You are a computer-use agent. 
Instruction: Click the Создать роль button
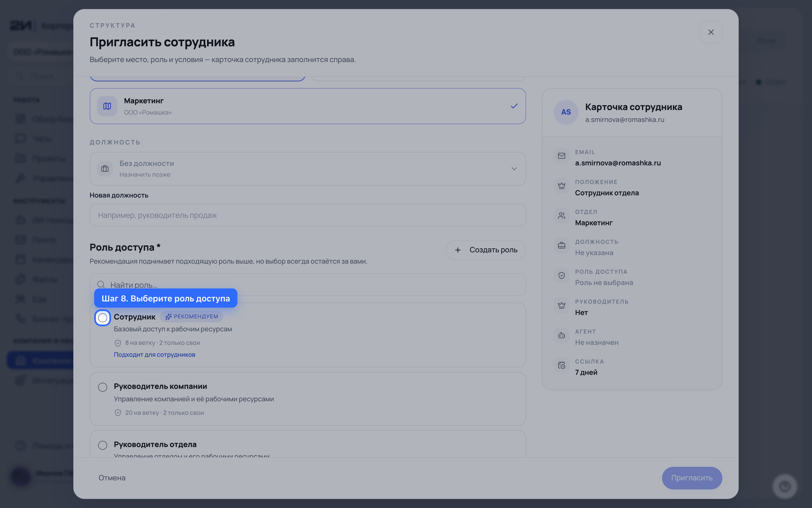point(485,250)
